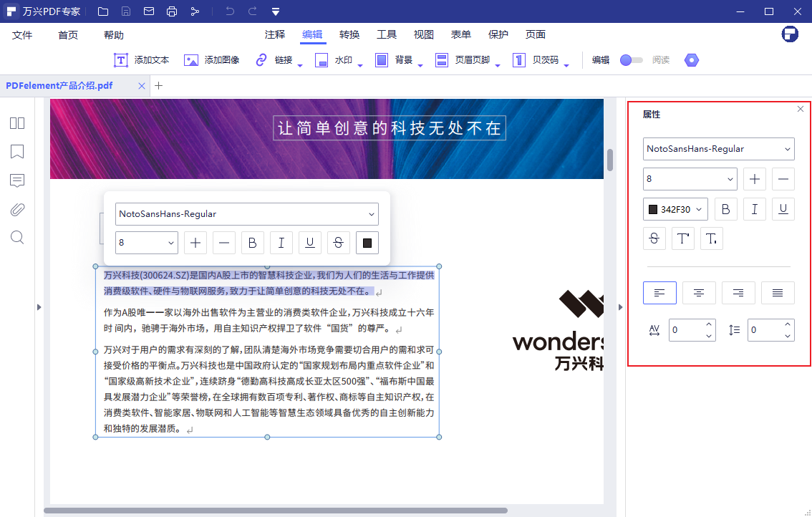
Task: Open the 342F30 font color swatch
Action: tap(675, 208)
